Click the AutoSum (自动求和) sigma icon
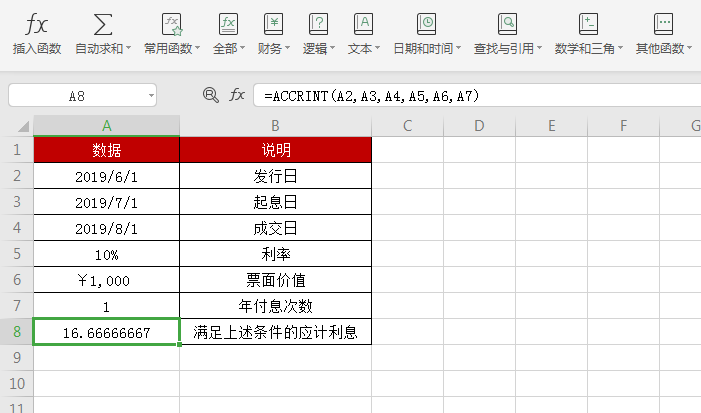 click(x=102, y=24)
